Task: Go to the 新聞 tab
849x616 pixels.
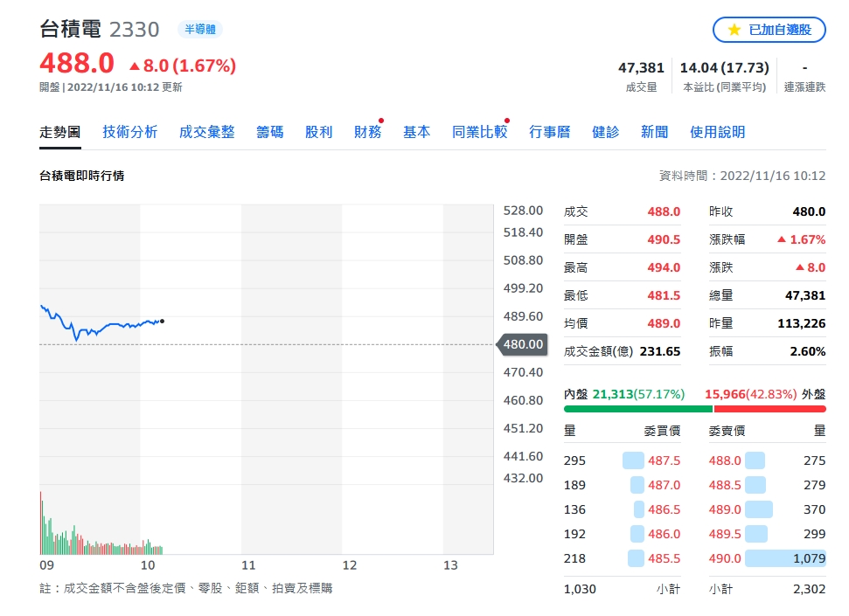Action: tap(654, 132)
